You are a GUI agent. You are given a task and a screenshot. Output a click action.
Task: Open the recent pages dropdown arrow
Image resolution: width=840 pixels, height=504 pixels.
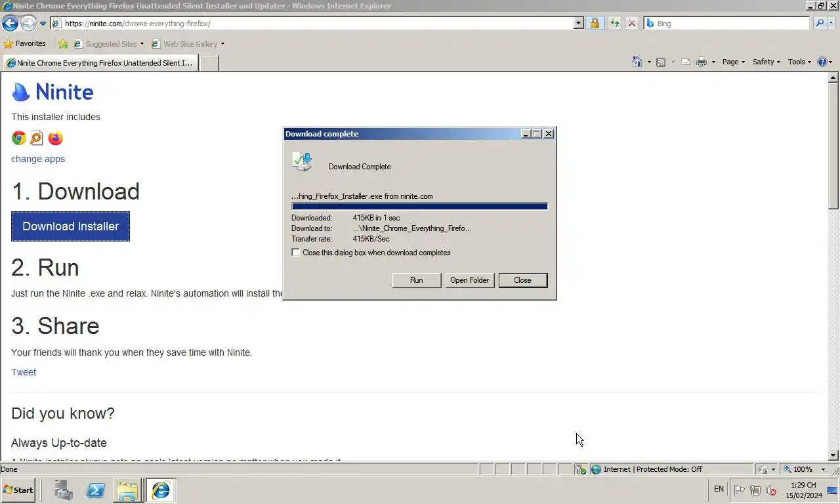click(x=43, y=24)
